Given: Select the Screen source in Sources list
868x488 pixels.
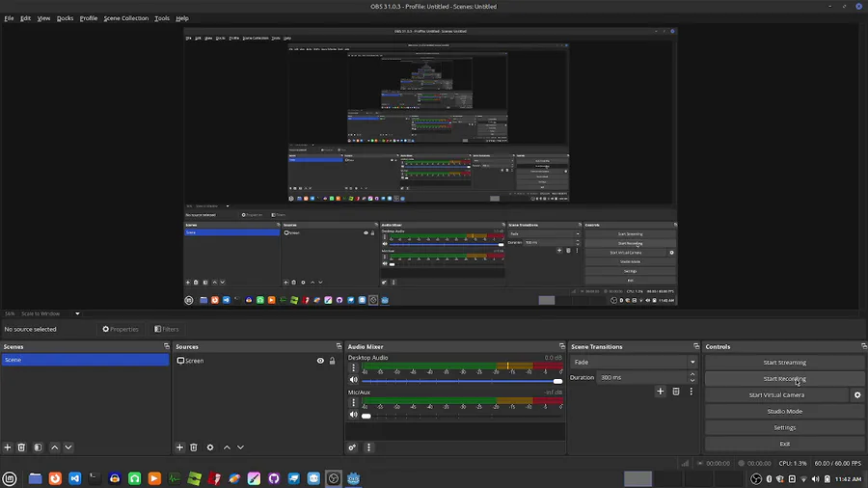Looking at the screenshot, I should point(256,361).
